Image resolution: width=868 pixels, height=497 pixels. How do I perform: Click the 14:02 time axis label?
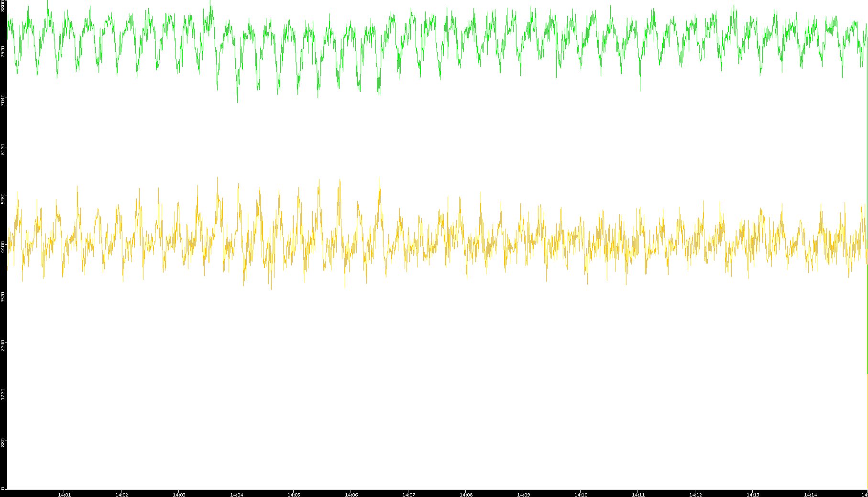tap(121, 495)
